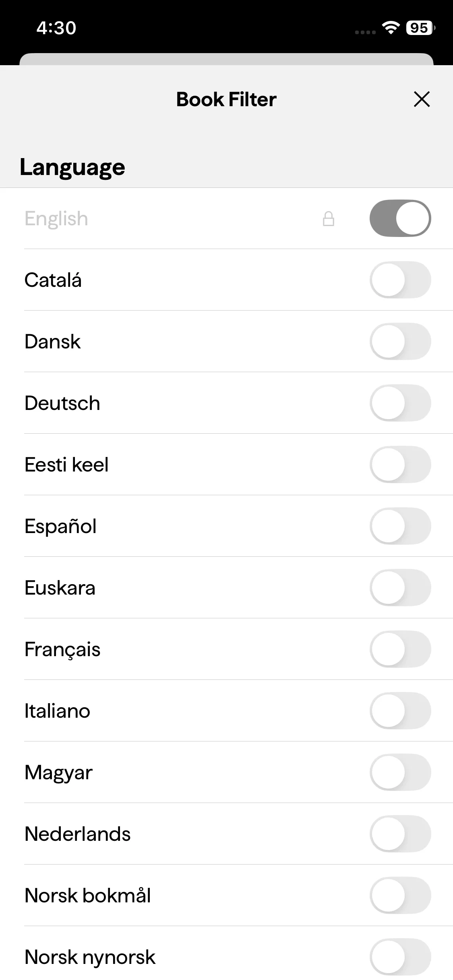Tap the lock icon beside English

(x=329, y=219)
